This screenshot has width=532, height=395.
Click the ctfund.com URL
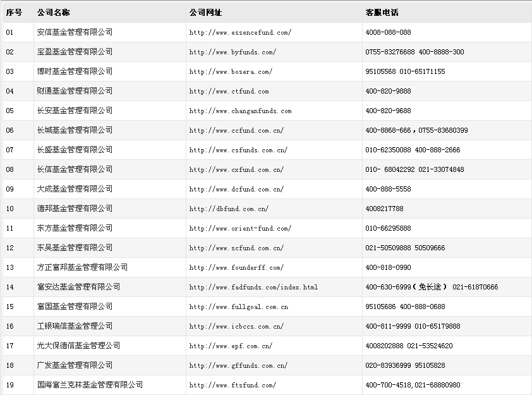[229, 91]
